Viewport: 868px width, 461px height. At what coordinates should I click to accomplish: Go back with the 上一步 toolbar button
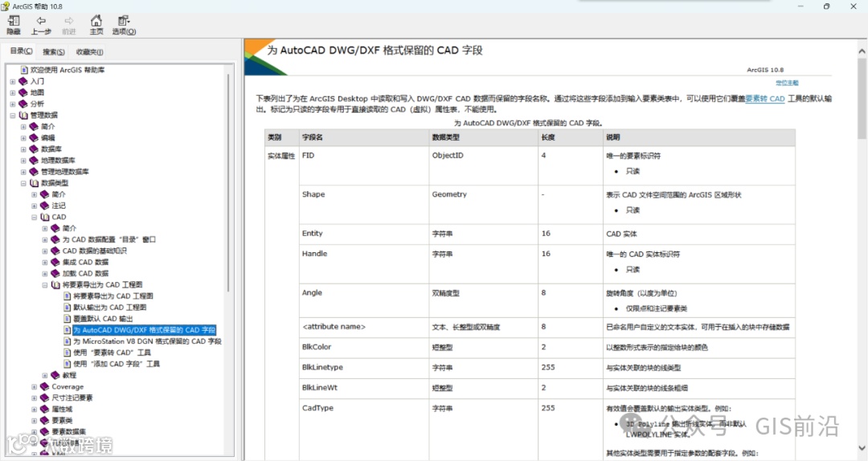point(41,25)
